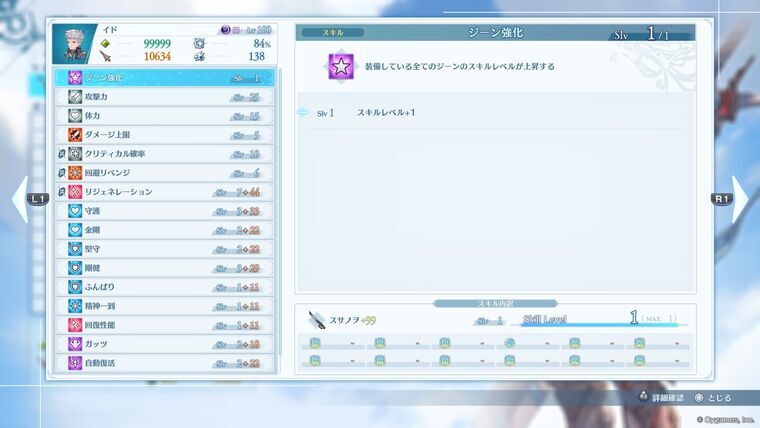Viewport: 760px width, 428px height.
Task: Select the スキル tab label
Action: click(332, 32)
